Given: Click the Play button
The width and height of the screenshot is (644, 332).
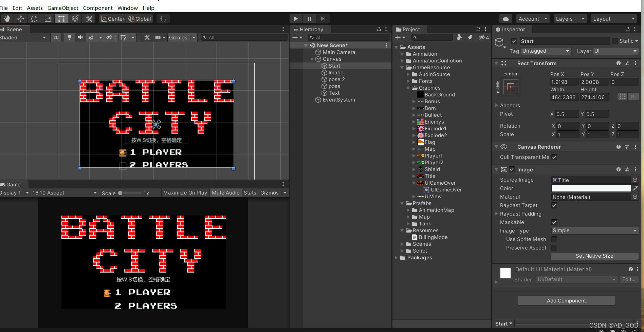Looking at the screenshot, I should (x=296, y=19).
